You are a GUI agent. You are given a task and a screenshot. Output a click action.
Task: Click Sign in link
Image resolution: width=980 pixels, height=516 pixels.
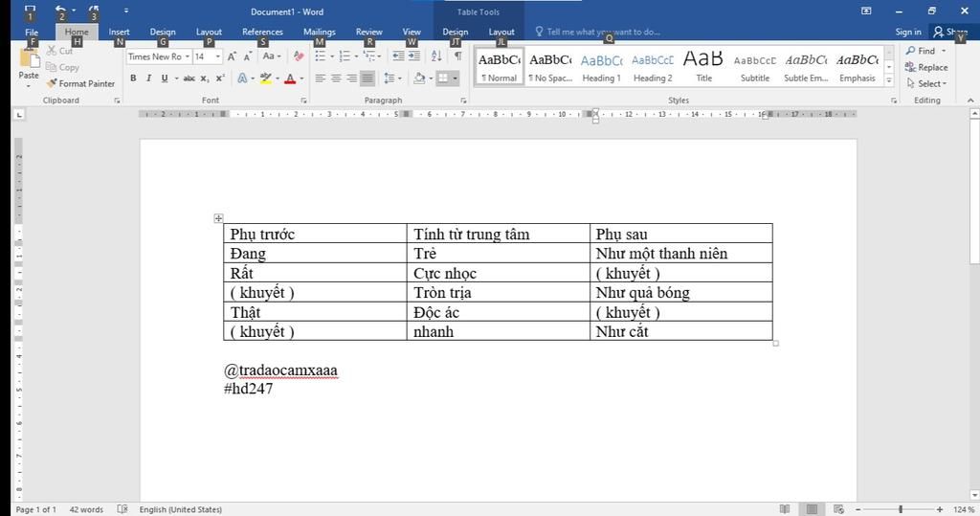pos(907,32)
